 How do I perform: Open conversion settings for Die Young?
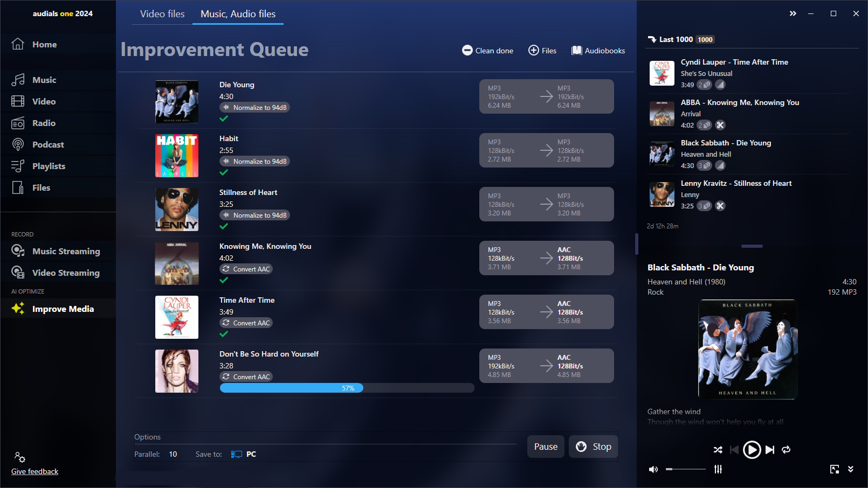pyautogui.click(x=547, y=96)
